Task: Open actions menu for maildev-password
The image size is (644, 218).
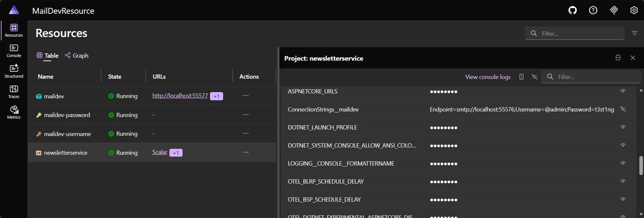Action: pyautogui.click(x=246, y=115)
